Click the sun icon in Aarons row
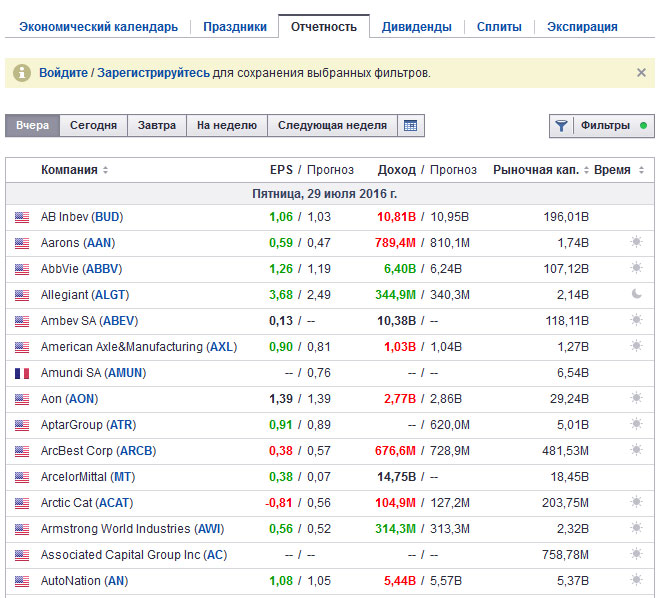Viewport: 657px width, 598px height. click(x=636, y=242)
